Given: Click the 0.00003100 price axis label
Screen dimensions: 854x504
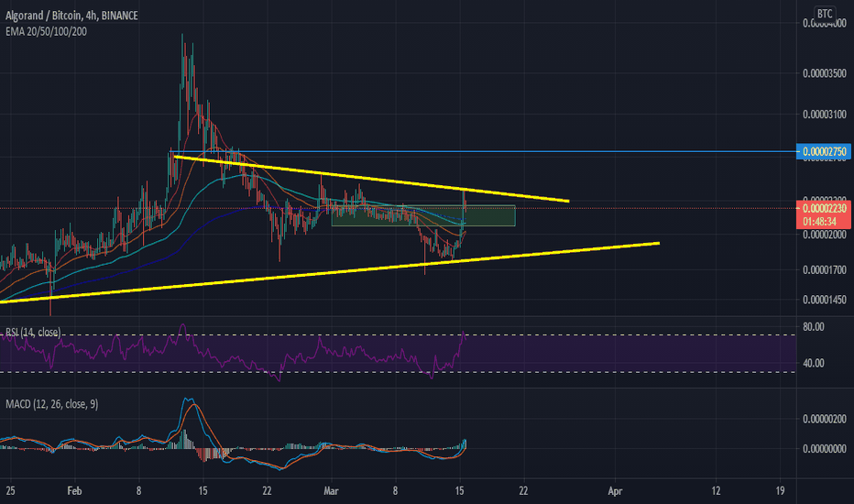Looking at the screenshot, I should (x=825, y=115).
